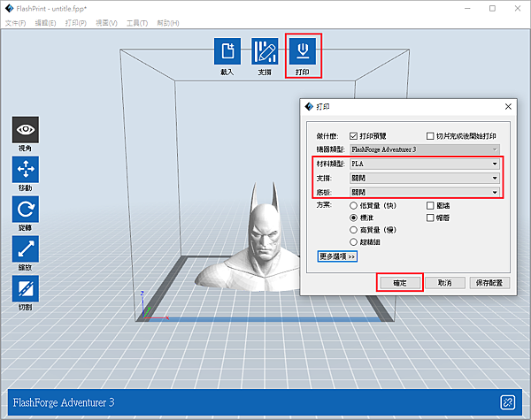The height and width of the screenshot is (420, 531).
Task: Open the 底板 raft dropdown
Action: (x=425, y=192)
